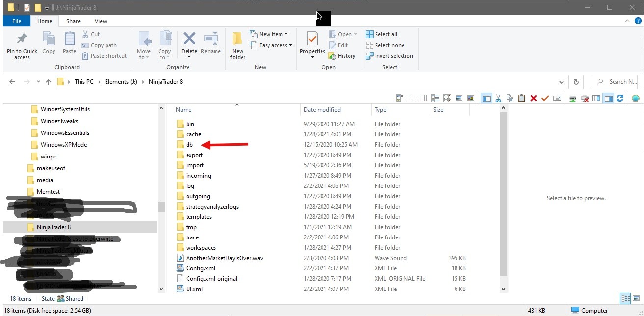Click the Up arrow navigation icon
The image size is (644, 316).
(x=48, y=82)
